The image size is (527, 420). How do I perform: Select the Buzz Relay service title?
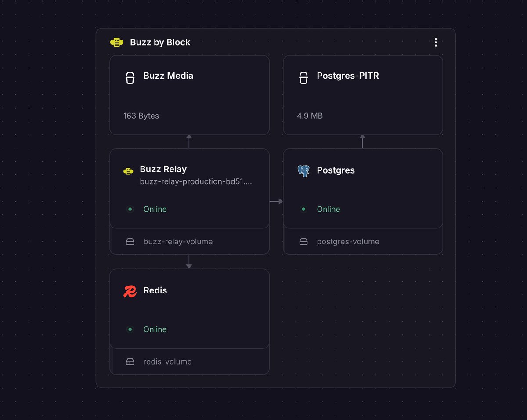coord(163,169)
